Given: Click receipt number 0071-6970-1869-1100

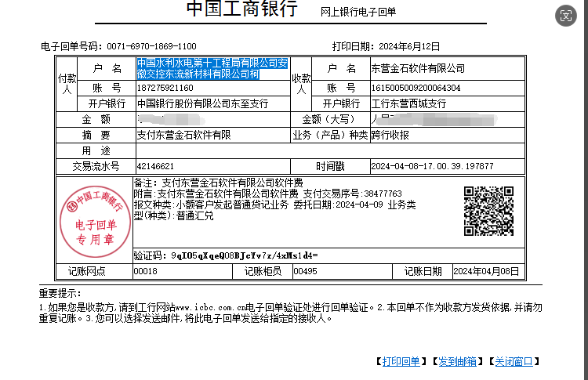Looking at the screenshot, I should (151, 46).
